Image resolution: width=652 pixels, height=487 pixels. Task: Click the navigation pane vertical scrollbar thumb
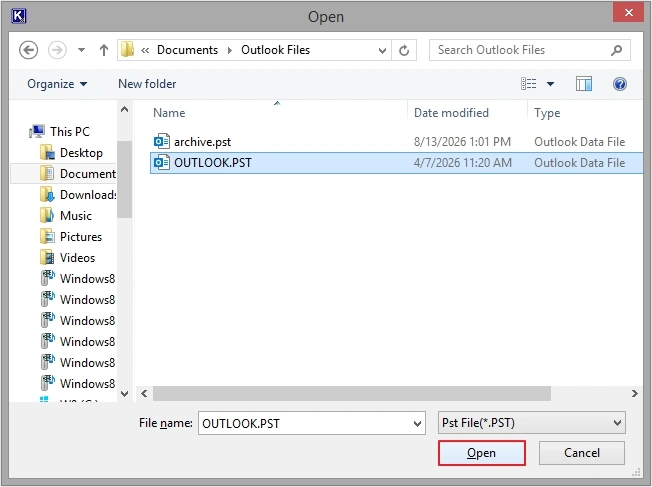point(124,179)
